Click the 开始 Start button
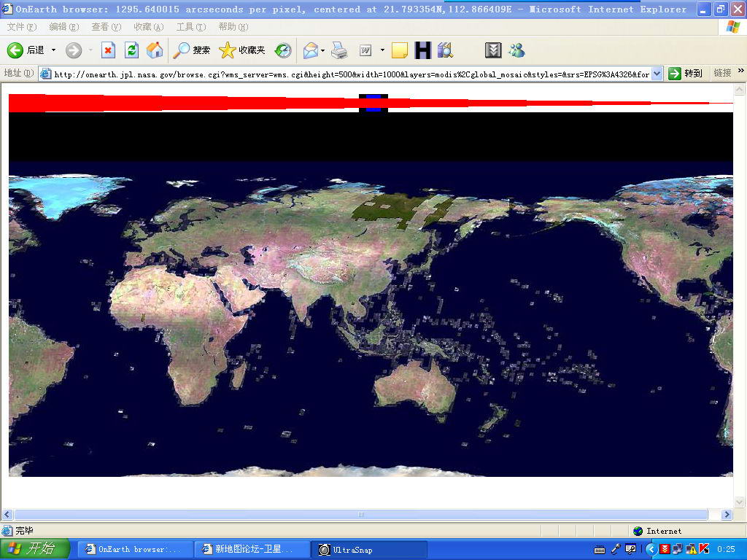The height and width of the screenshot is (560, 747). click(x=35, y=549)
